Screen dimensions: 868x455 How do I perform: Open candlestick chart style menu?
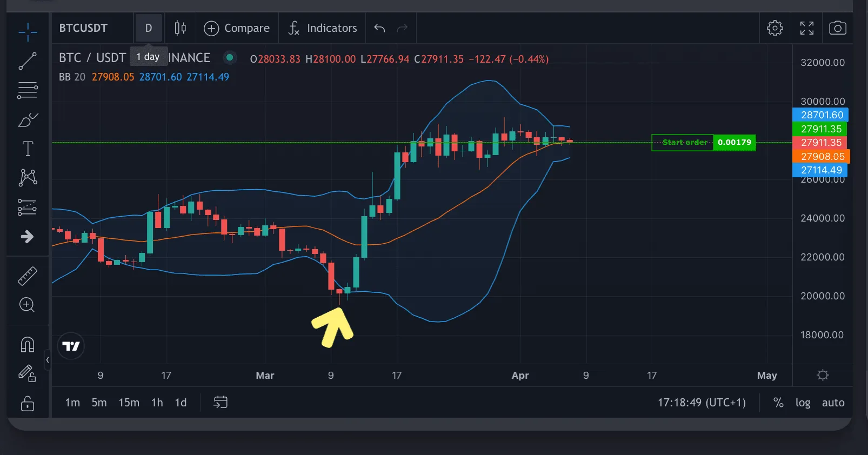tap(180, 28)
